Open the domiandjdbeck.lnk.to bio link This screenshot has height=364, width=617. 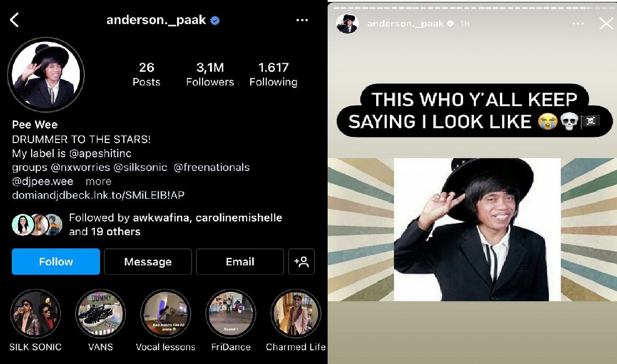coord(98,195)
